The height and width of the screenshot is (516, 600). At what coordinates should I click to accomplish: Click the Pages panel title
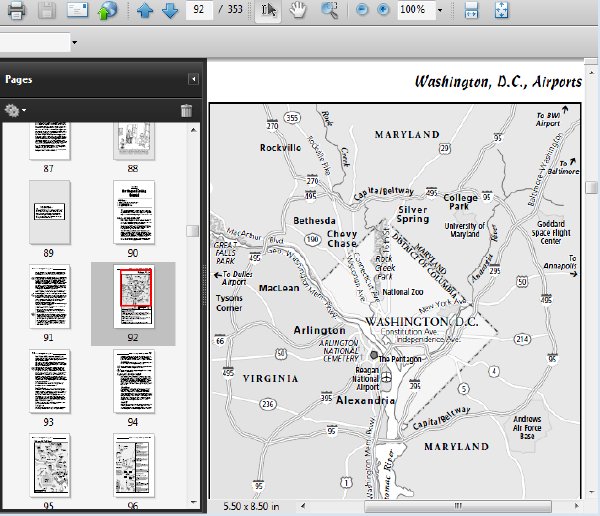(x=18, y=80)
